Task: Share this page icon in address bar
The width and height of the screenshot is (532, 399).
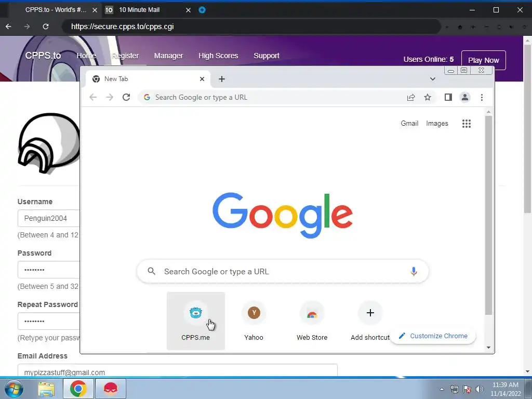Action: click(411, 97)
